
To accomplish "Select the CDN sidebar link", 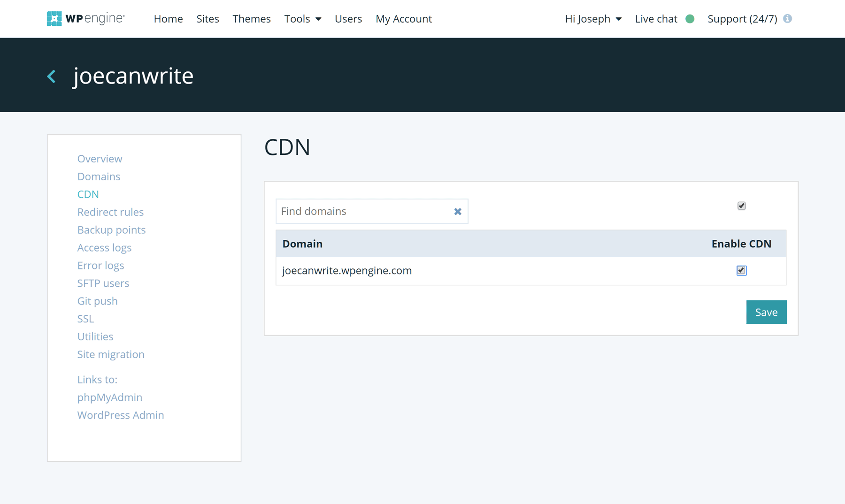I will (x=88, y=194).
